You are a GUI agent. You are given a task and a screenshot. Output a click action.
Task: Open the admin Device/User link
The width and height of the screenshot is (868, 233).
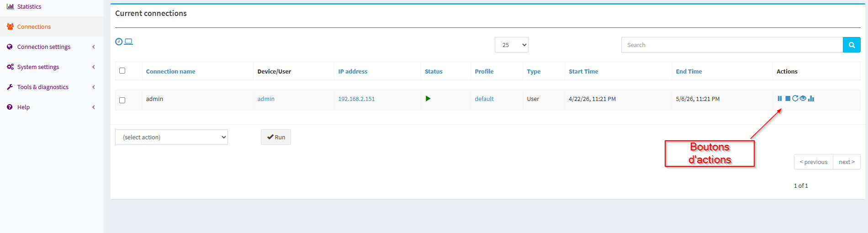(266, 99)
